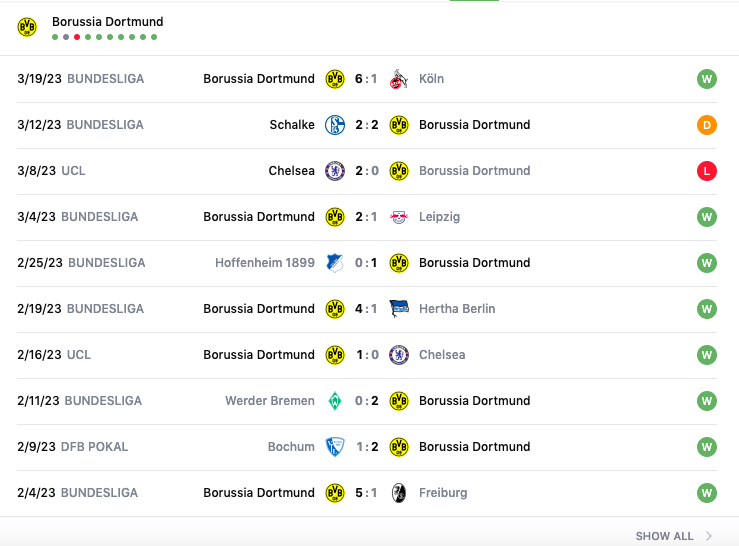Click Borussia Dortmund header team name
The width and height of the screenshot is (739, 546).
(107, 22)
